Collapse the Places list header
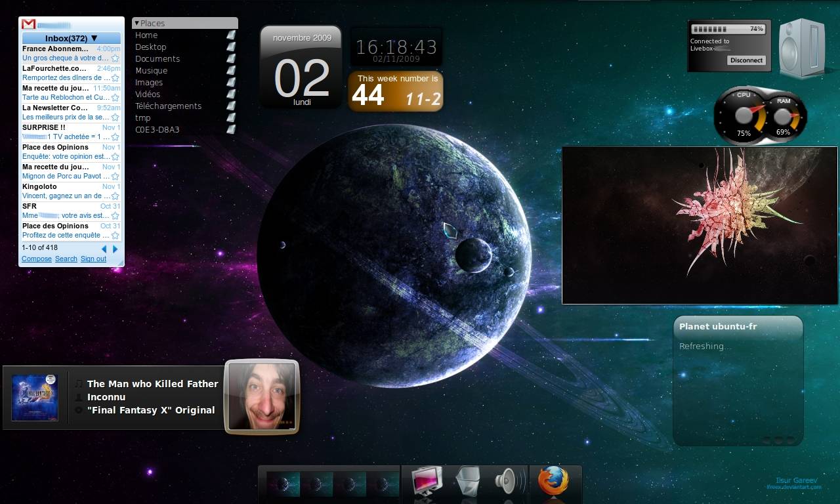Image resolution: width=840 pixels, height=504 pixels. pyautogui.click(x=184, y=23)
